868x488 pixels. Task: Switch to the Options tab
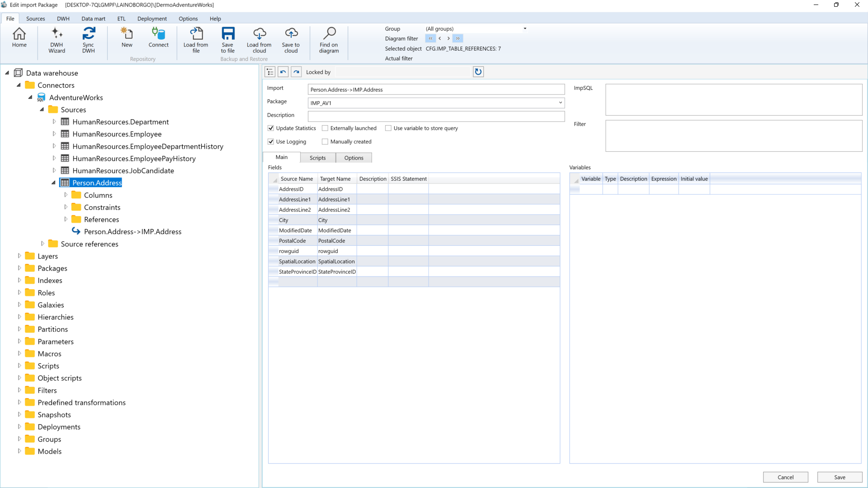pos(354,158)
